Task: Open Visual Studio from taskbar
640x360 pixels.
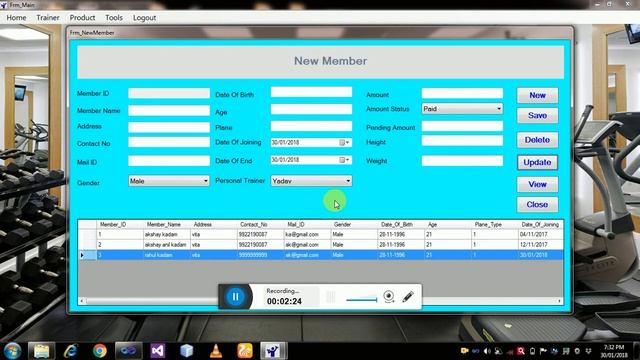Action: [158, 351]
